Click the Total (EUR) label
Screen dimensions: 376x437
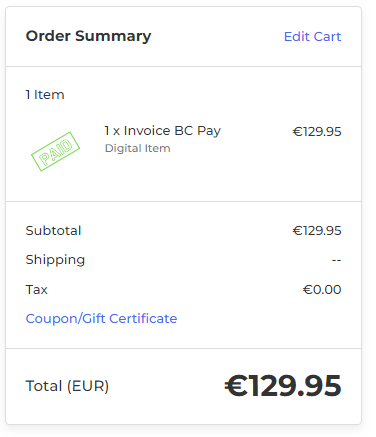tap(67, 386)
